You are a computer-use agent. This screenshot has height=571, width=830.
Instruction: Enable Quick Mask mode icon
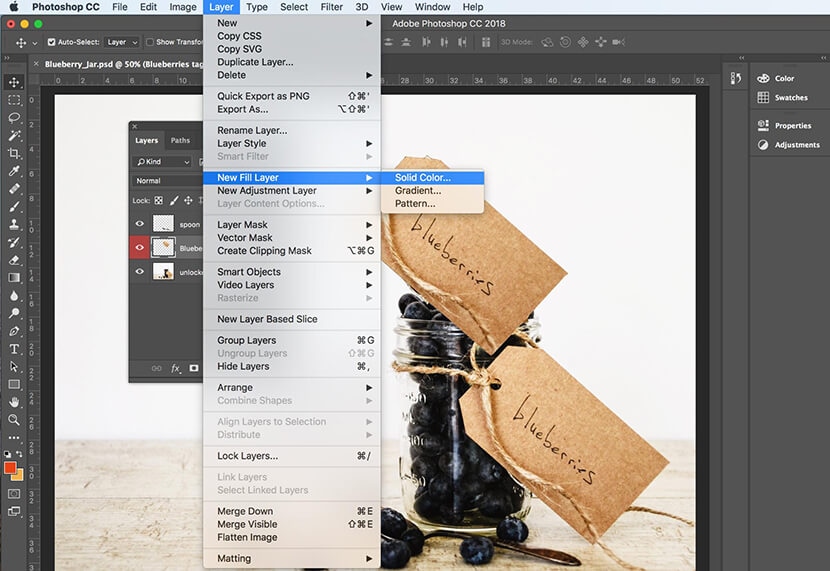tap(14, 494)
